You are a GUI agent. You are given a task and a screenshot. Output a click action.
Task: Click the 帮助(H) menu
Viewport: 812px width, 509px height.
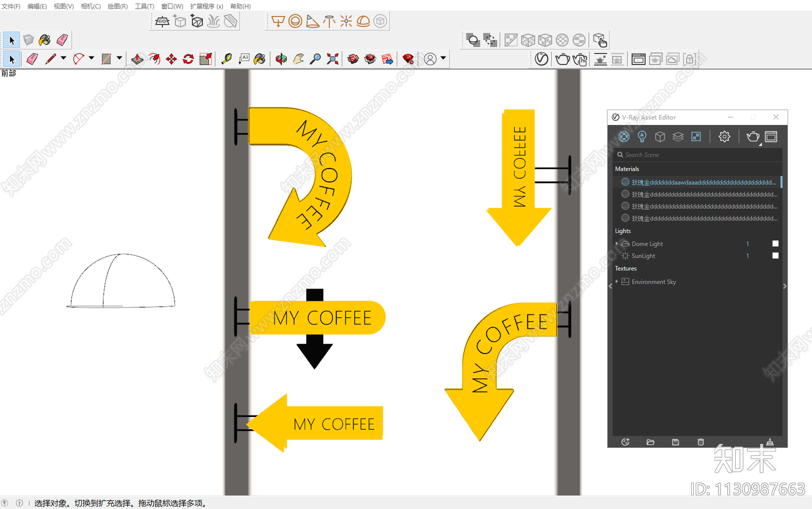pyautogui.click(x=241, y=6)
